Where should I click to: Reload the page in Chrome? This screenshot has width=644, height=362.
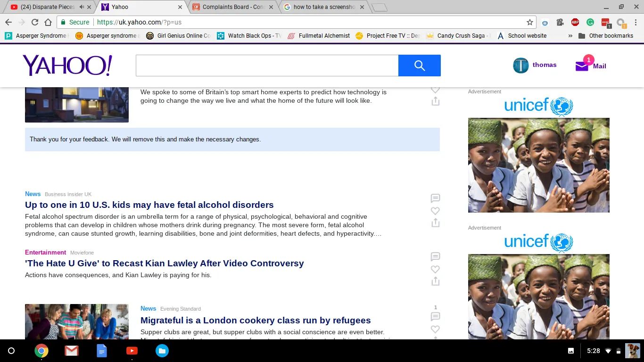tap(34, 22)
